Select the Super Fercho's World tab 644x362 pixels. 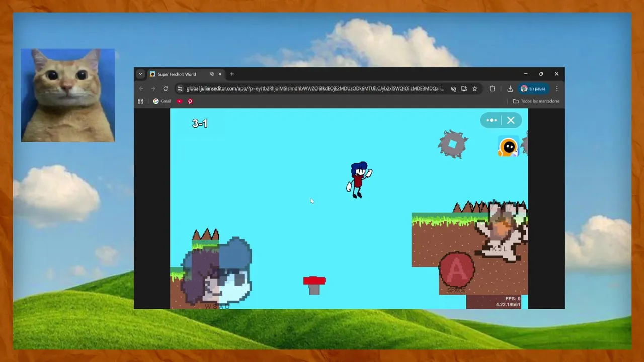(186, 74)
